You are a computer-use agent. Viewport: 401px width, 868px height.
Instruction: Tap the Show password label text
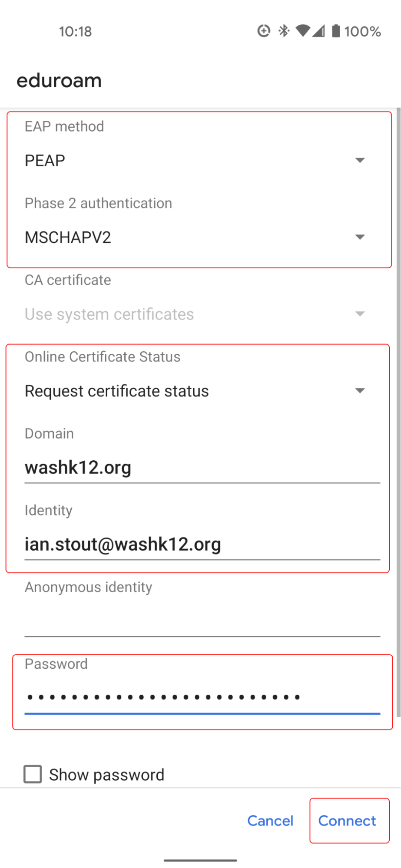(x=106, y=775)
